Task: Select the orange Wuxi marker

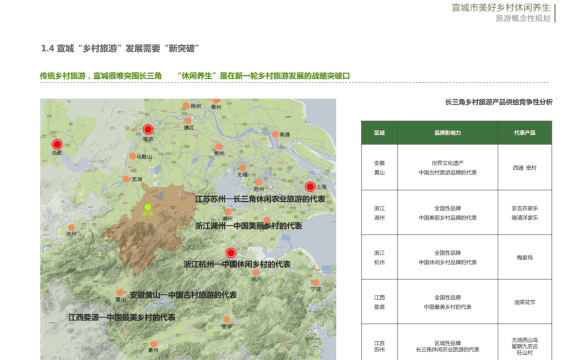Action: point(242,168)
